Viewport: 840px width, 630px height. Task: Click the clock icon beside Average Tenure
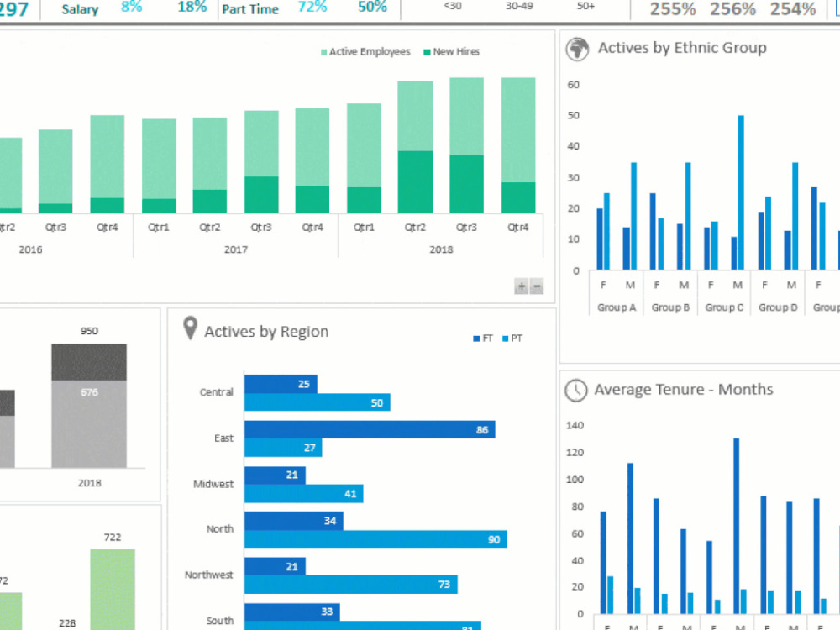[576, 390]
